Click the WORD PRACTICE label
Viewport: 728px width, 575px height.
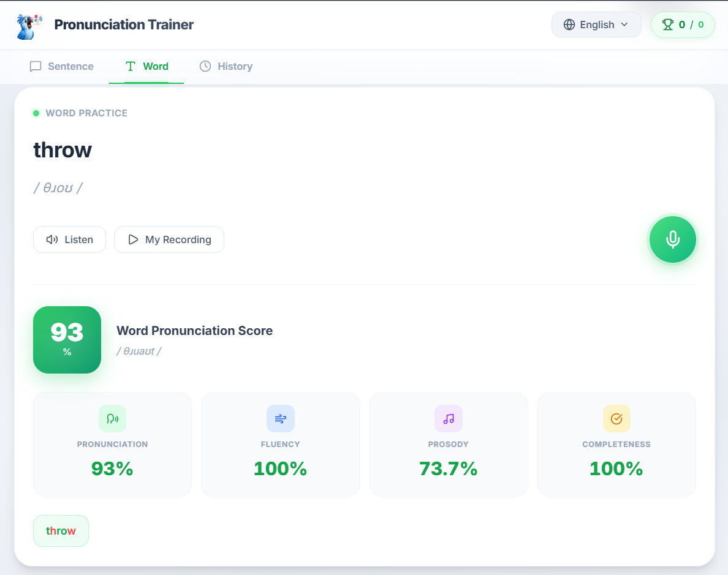point(86,113)
